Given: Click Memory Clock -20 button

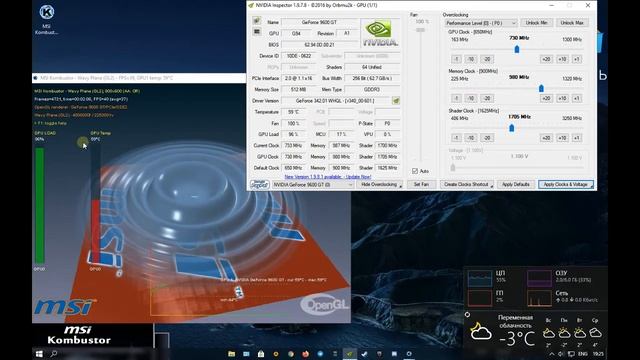Looking at the screenshot, I should (x=487, y=98).
